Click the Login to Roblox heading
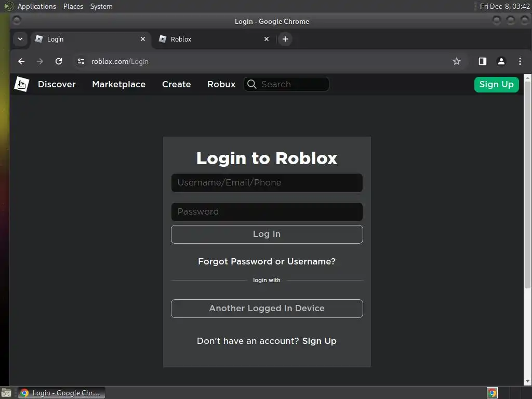This screenshot has width=532, height=399. pos(267,158)
